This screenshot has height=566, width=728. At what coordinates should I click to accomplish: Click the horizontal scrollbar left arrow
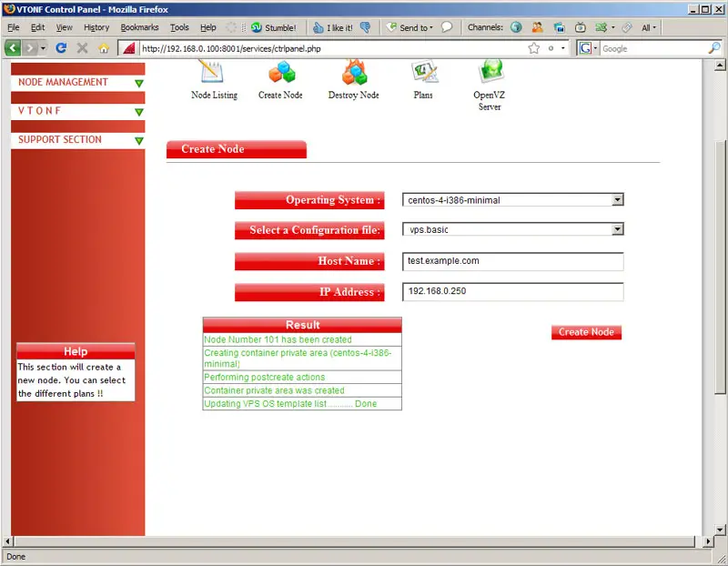7,541
